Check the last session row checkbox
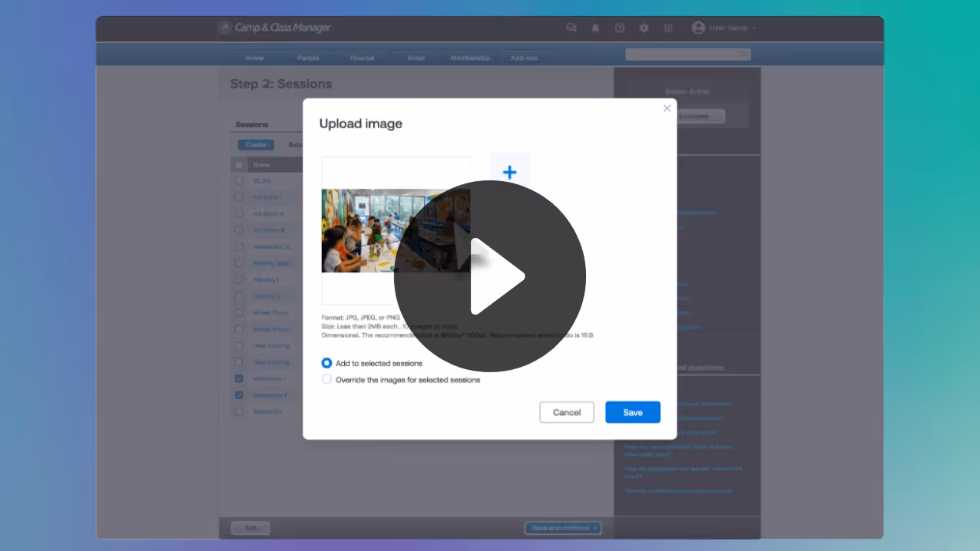Image resolution: width=980 pixels, height=551 pixels. 239,412
